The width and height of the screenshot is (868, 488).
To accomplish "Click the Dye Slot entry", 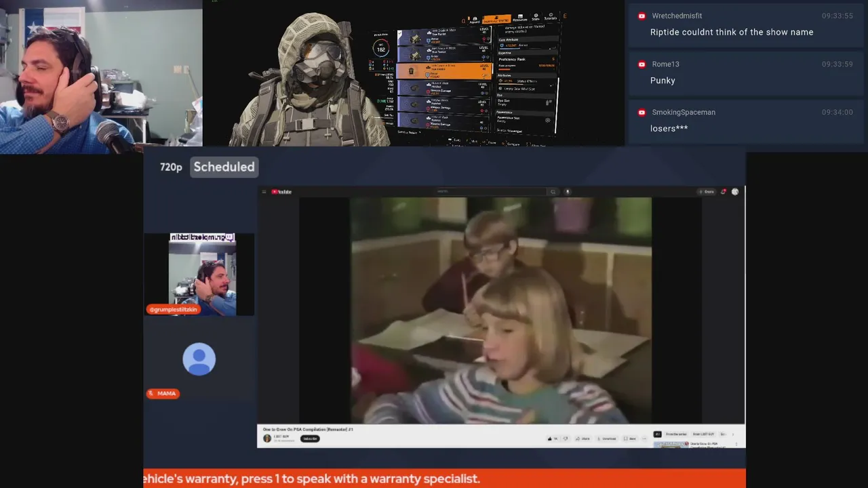I will [x=526, y=103].
